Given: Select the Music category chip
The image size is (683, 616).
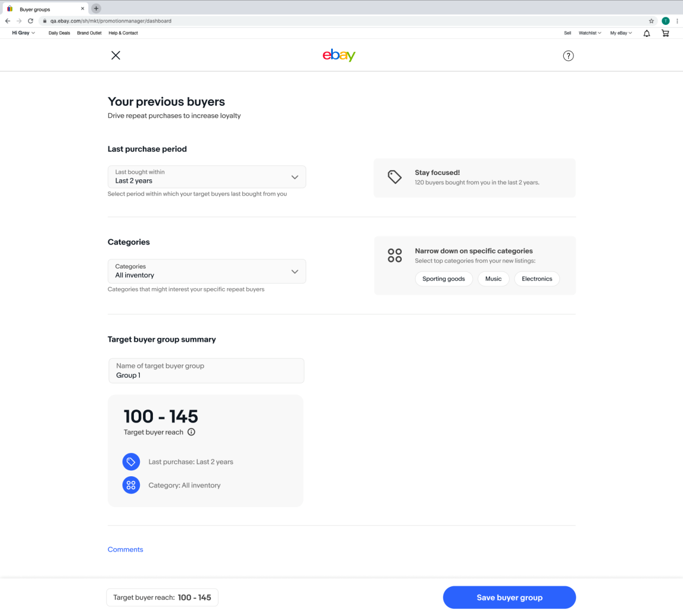Looking at the screenshot, I should pyautogui.click(x=493, y=279).
